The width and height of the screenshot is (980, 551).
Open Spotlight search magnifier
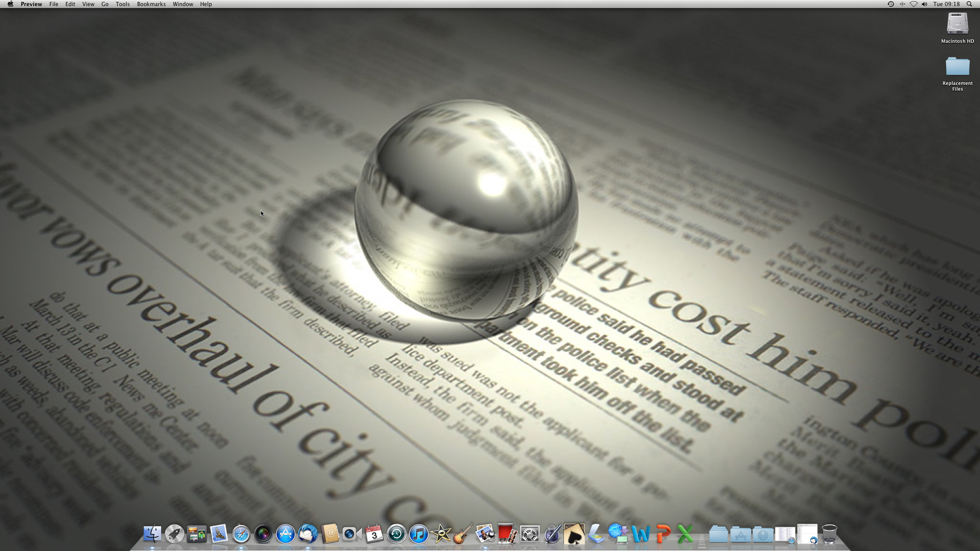click(969, 4)
